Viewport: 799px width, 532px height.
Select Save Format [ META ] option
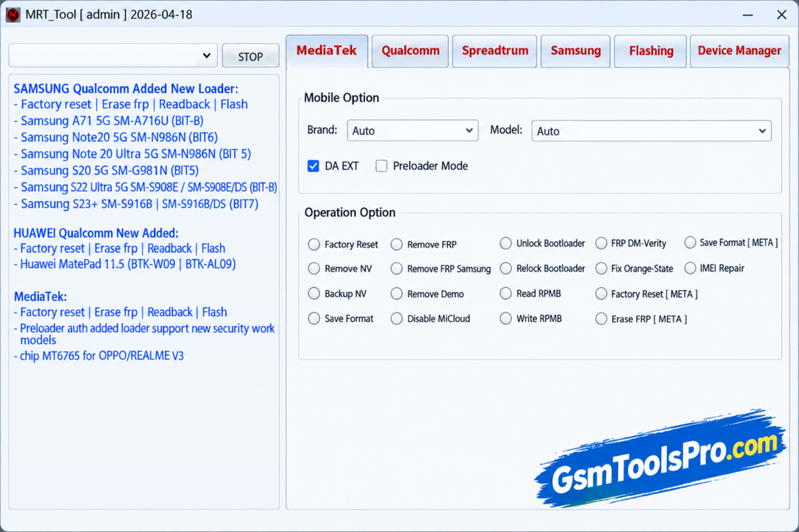click(x=690, y=243)
